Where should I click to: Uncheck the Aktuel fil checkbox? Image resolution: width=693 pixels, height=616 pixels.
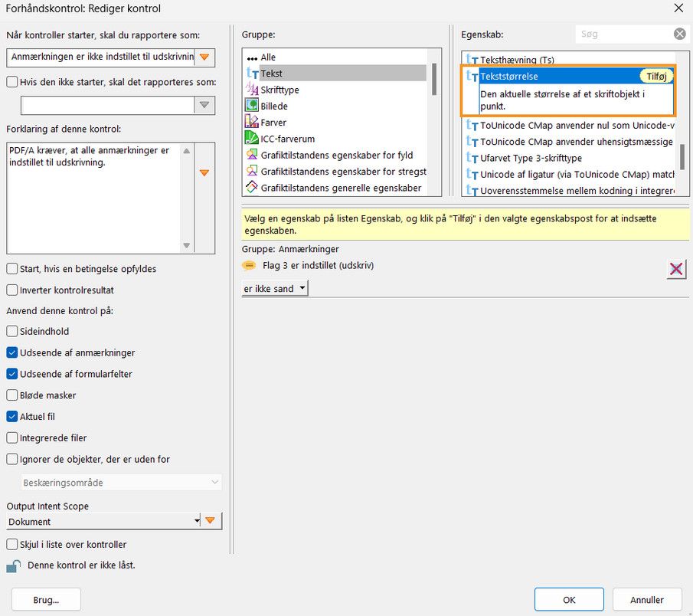(x=12, y=416)
